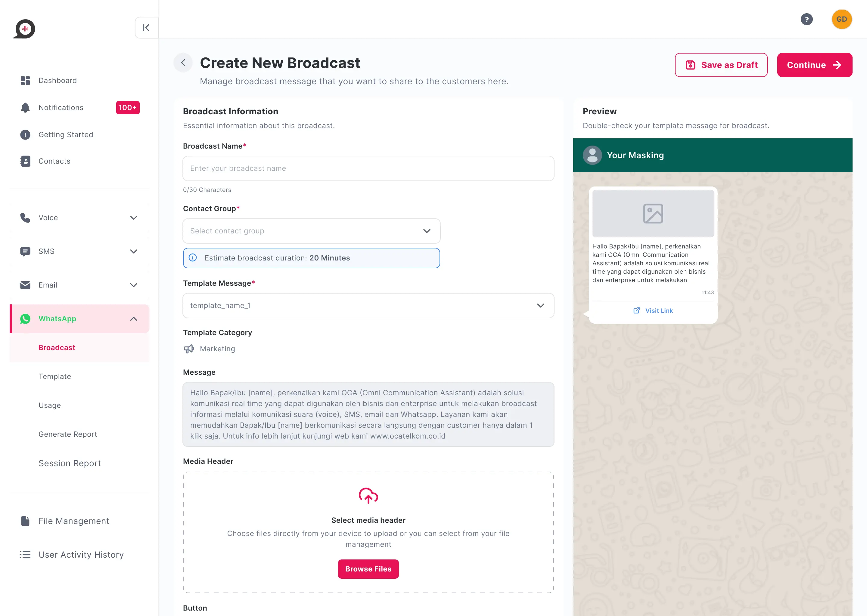The width and height of the screenshot is (867, 616).
Task: Open the GD user avatar menu
Action: point(841,19)
